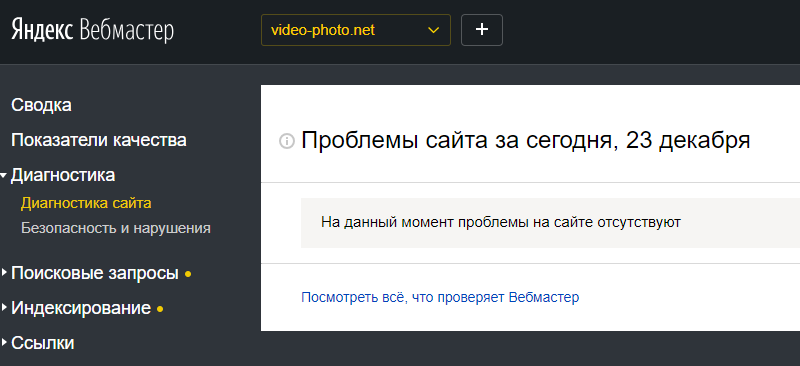Open Показатели качества in sidebar
Screen dimensions: 800x366
[x=99, y=140]
